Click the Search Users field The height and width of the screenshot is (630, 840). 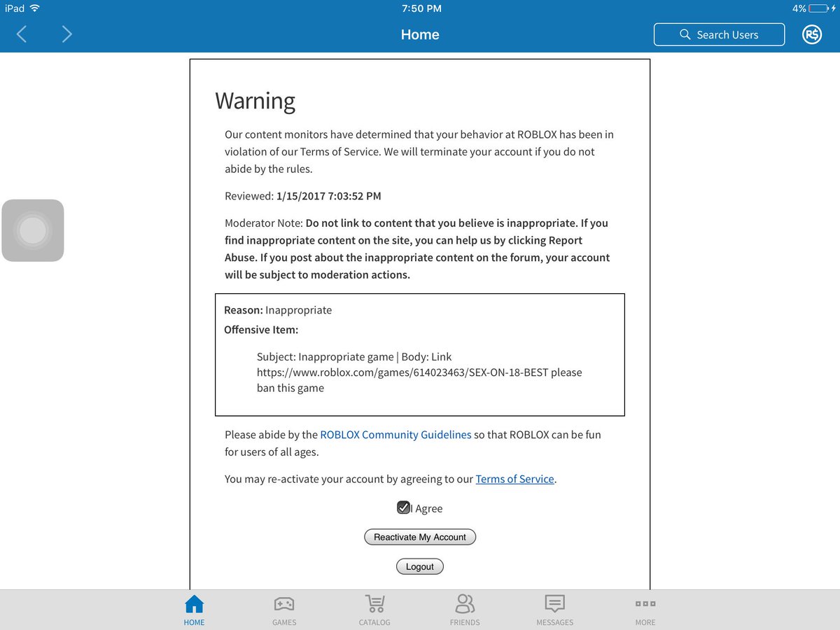point(719,34)
